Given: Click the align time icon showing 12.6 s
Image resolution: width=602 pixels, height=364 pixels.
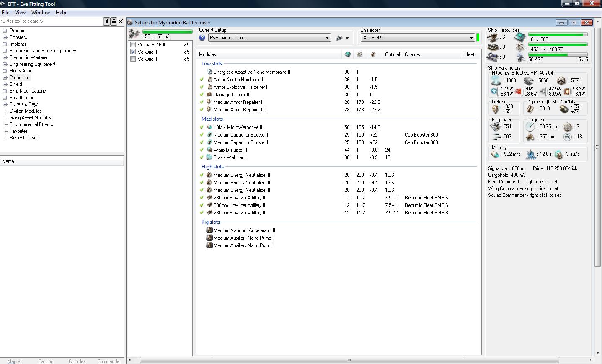Looking at the screenshot, I should tap(531, 155).
